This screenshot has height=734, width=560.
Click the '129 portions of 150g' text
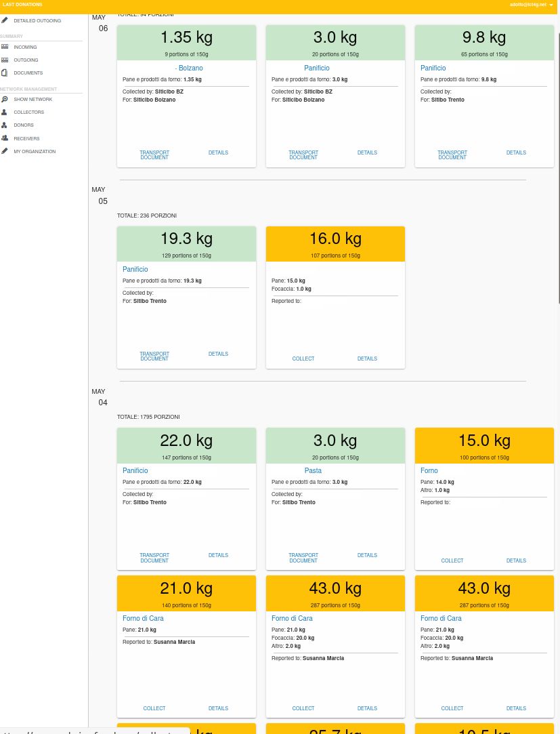pyautogui.click(x=186, y=256)
